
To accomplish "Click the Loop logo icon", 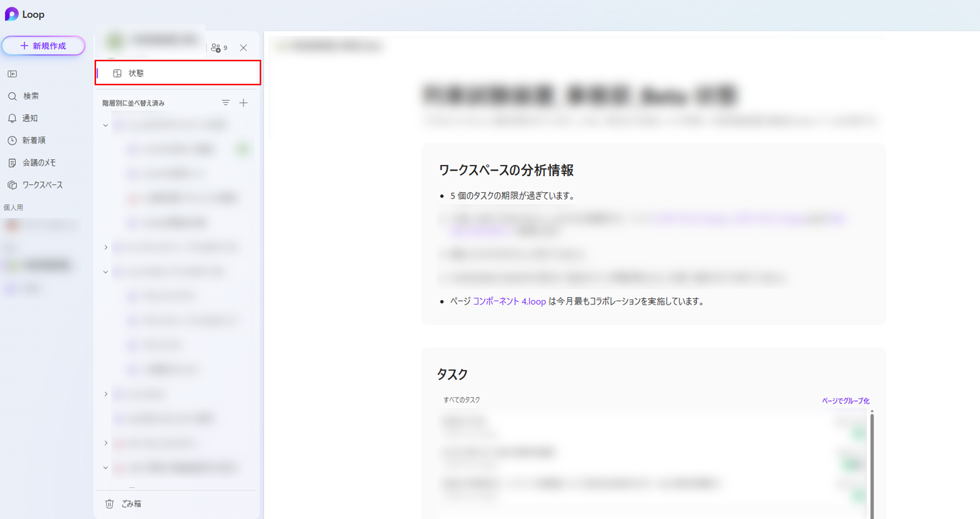I will click(x=12, y=14).
